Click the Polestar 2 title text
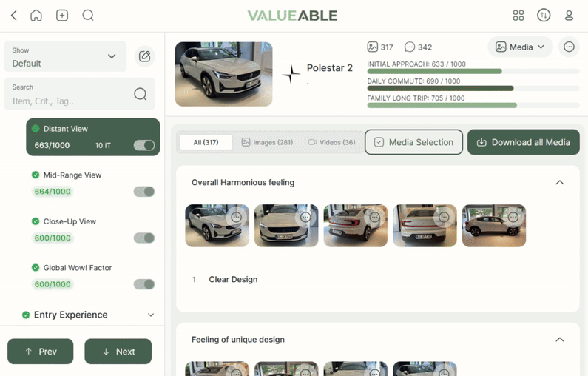 point(330,68)
